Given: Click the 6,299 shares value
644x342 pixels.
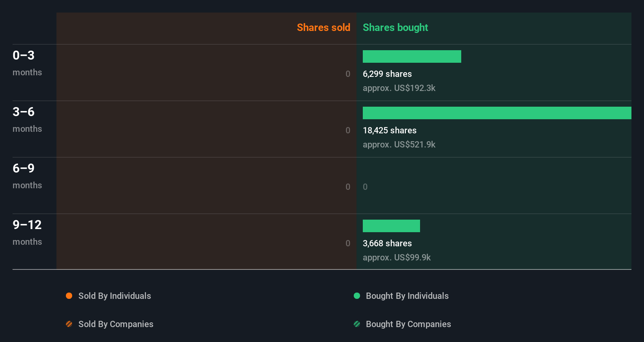Looking at the screenshot, I should [x=387, y=74].
